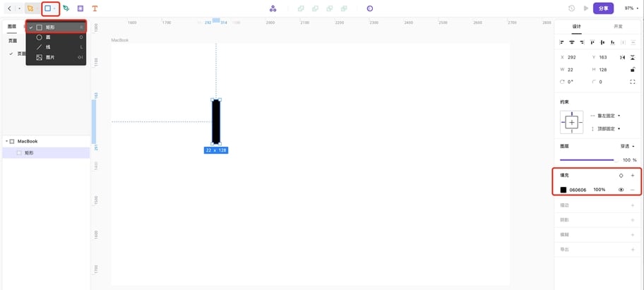Image resolution: width=644 pixels, height=290 pixels.
Task: Align selection to right edge
Action: (x=582, y=42)
